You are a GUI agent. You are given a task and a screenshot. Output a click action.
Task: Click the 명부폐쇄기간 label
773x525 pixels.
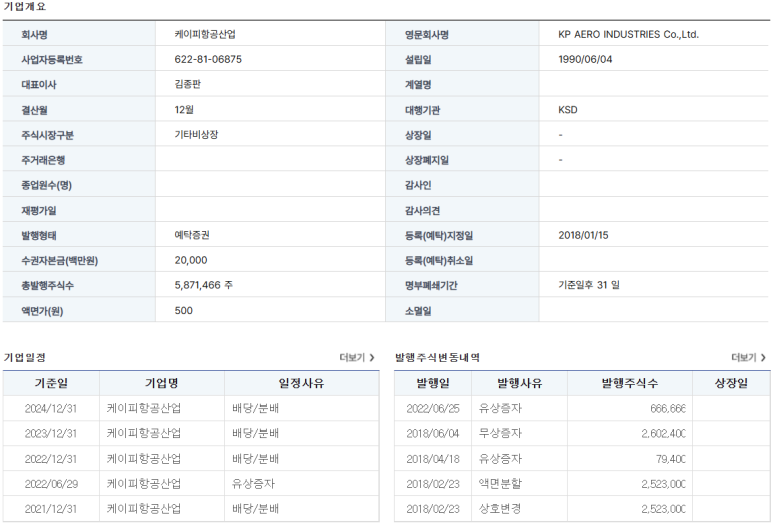tap(431, 285)
